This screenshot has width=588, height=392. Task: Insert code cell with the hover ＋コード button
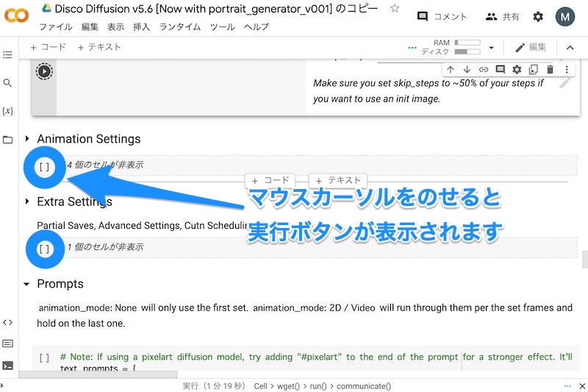click(x=270, y=180)
